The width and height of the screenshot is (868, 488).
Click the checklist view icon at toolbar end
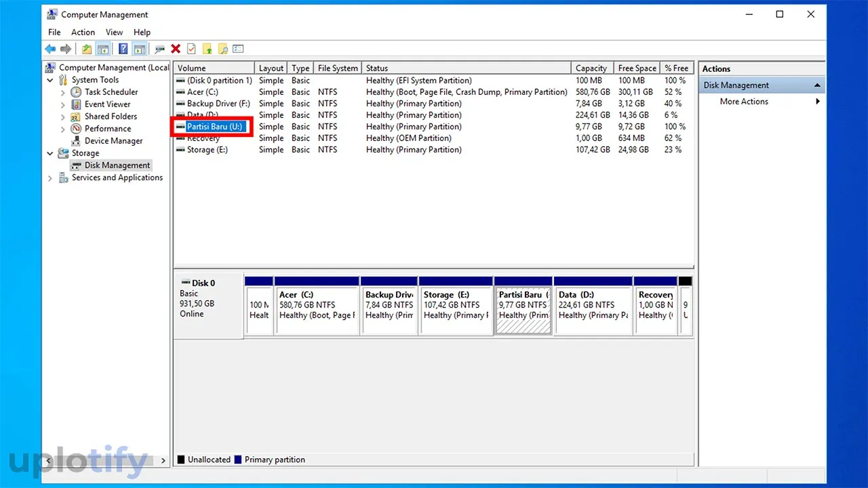(x=238, y=49)
